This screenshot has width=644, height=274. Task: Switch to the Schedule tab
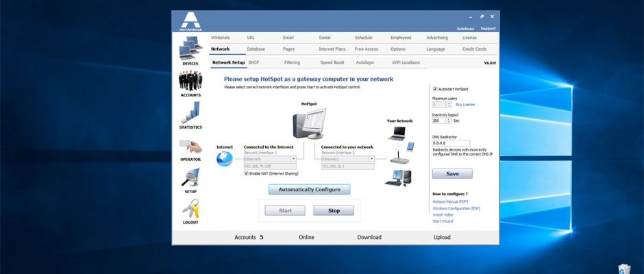click(364, 38)
